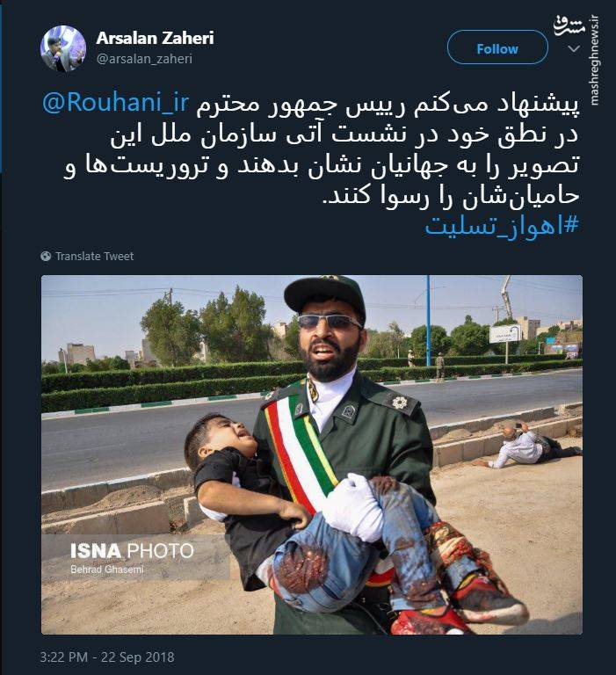
Task: Click the mashreghnews.ir vertical watermark text
Action: click(595, 61)
